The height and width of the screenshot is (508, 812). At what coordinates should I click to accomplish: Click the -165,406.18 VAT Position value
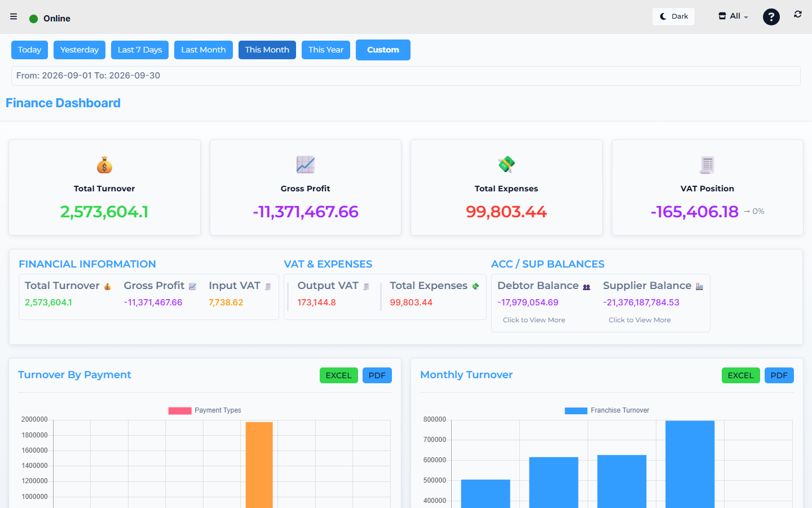click(694, 212)
